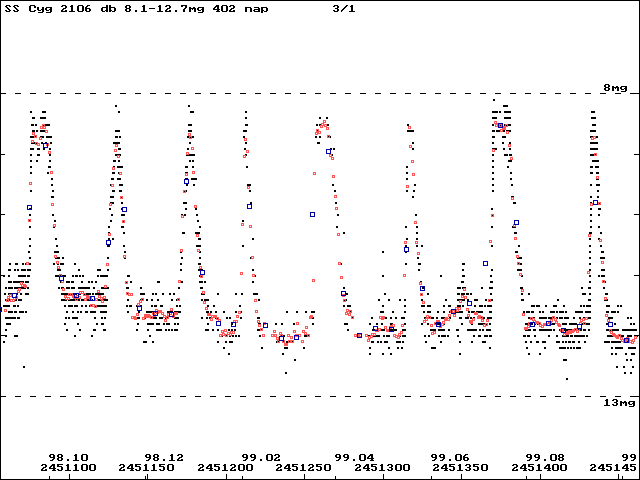Click the date label "99.04"
640x480 pixels.
point(354,458)
